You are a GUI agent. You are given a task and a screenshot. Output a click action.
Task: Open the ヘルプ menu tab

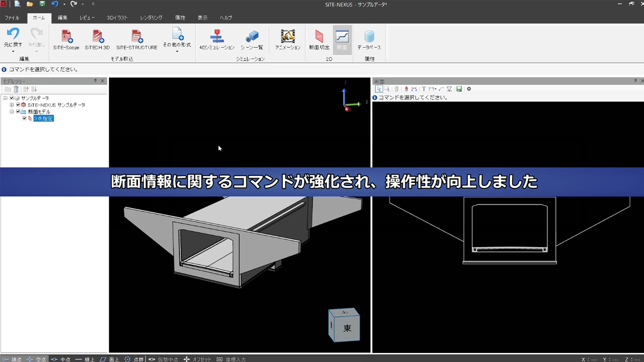225,17
